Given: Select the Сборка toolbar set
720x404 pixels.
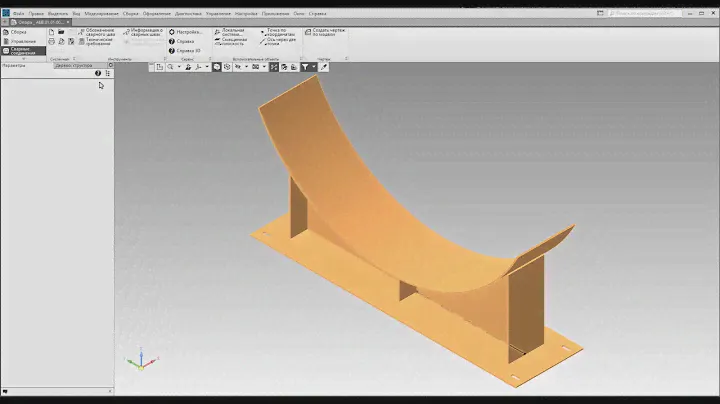Looking at the screenshot, I should pyautogui.click(x=18, y=32).
